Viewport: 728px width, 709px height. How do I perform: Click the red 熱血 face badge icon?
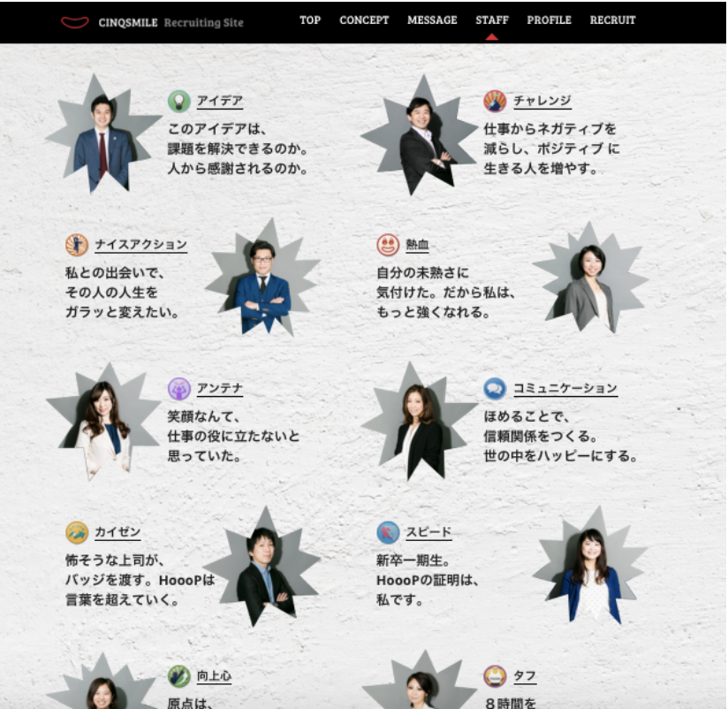(388, 245)
